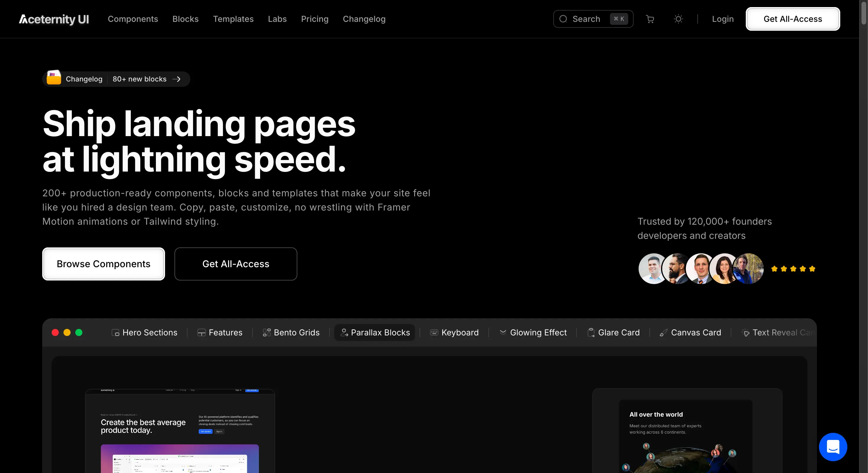Screen dimensions: 868x473
Task: Switch to the Bento Grids tab
Action: 291,333
